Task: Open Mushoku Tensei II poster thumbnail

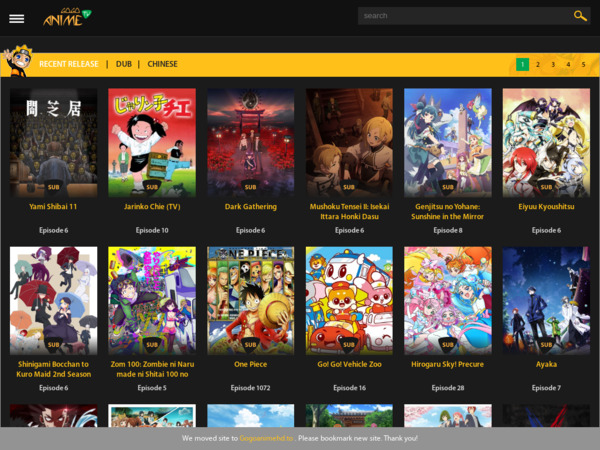Action: pos(349,143)
